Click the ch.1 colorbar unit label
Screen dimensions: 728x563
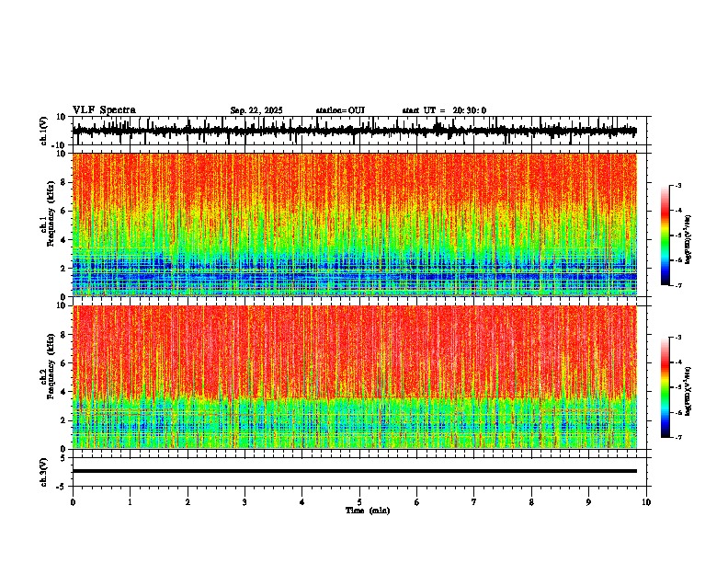[688, 240]
